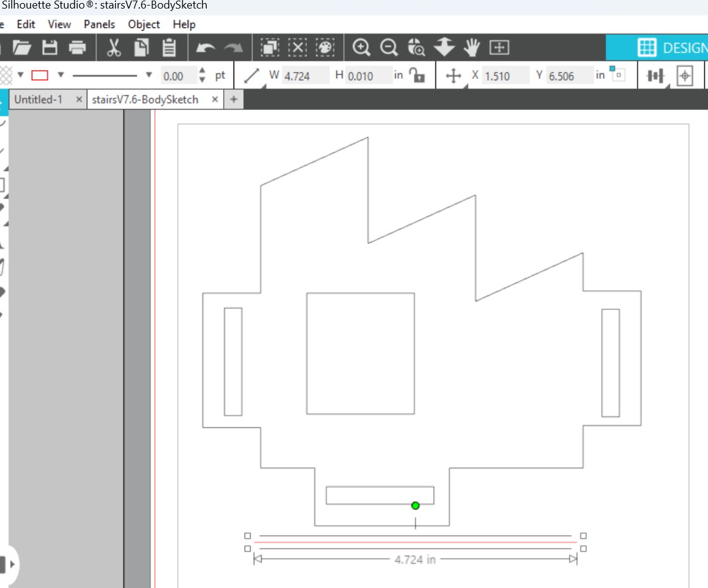Click the line shape icon beside W

pyautogui.click(x=251, y=75)
